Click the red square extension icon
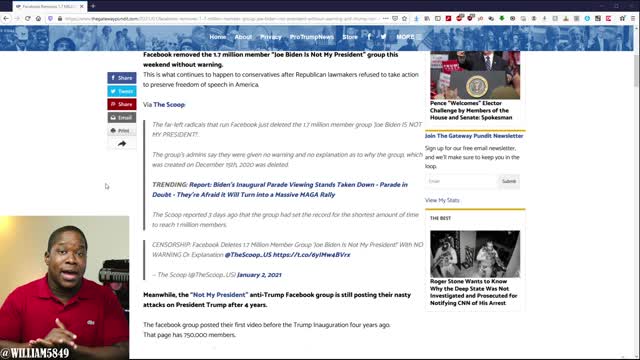Image resolution: width=640 pixels, height=360 pixels. [x=448, y=18]
